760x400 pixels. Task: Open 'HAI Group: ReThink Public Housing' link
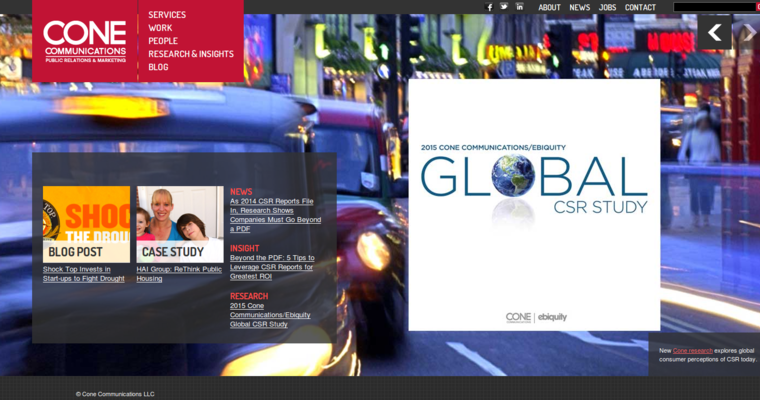(179, 274)
